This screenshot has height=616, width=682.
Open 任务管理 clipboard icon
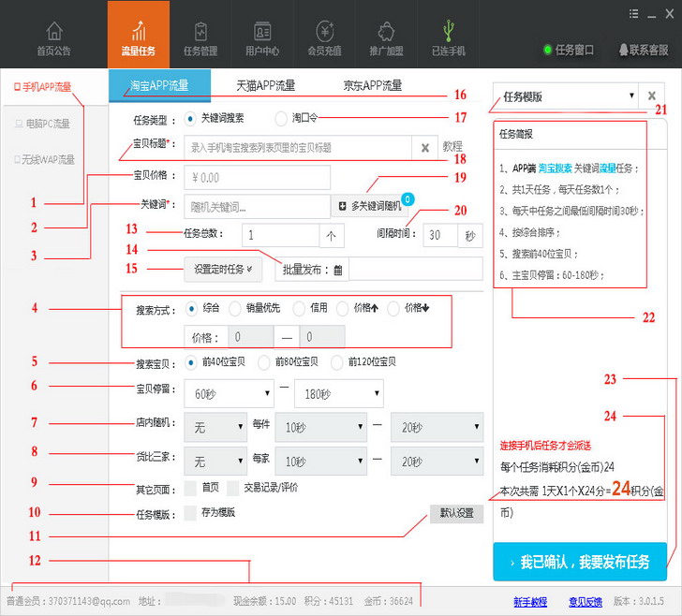point(200,31)
